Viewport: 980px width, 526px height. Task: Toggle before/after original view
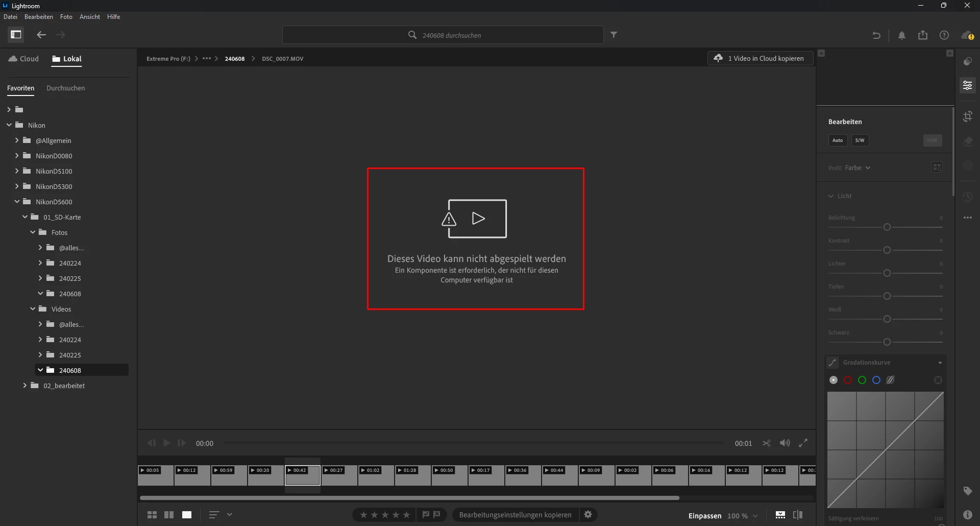coord(798,515)
